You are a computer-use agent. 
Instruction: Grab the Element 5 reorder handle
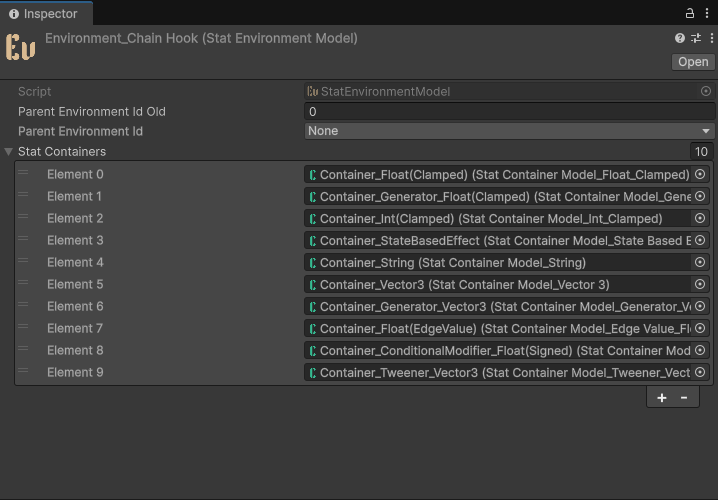(23, 283)
